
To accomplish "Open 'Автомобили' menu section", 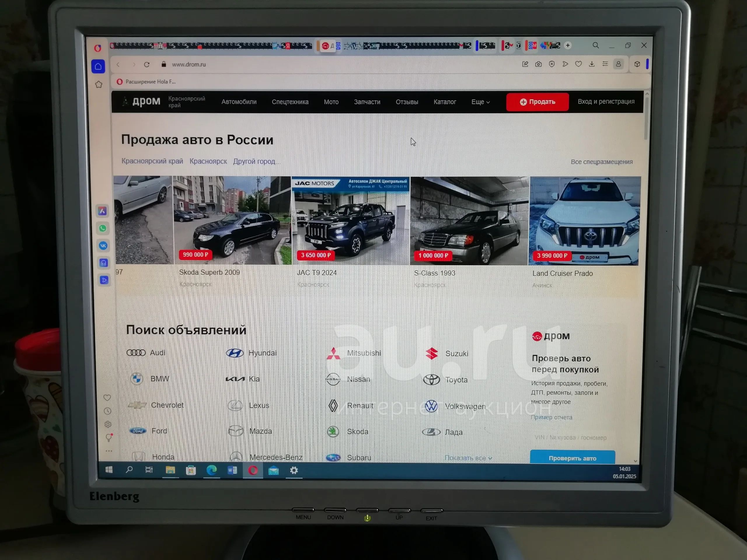I will [x=239, y=101].
